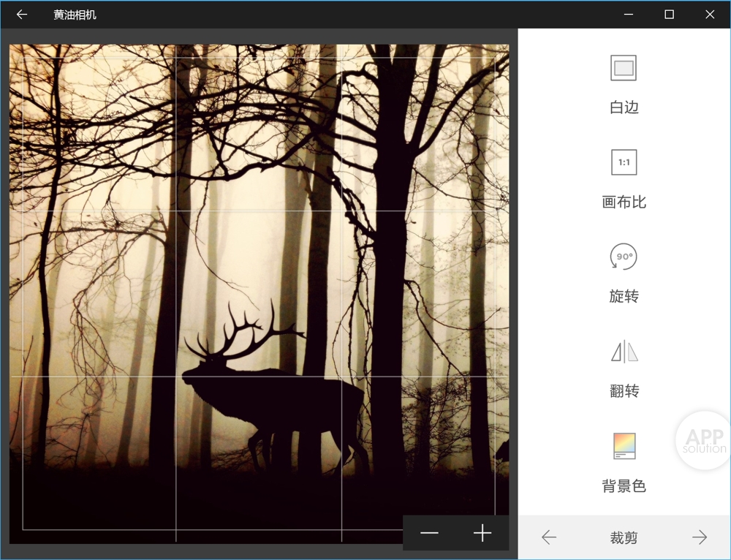Open the 背景色 background color swatch icon

[624, 446]
